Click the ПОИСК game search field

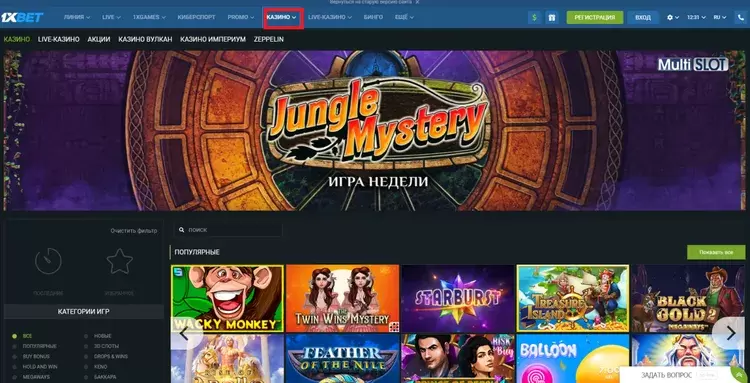[228, 230]
